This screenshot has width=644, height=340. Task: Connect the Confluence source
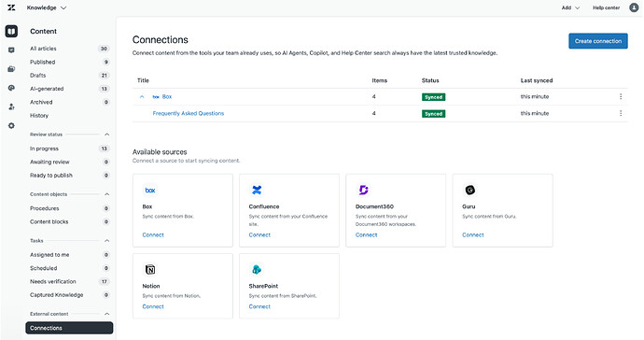pos(259,234)
